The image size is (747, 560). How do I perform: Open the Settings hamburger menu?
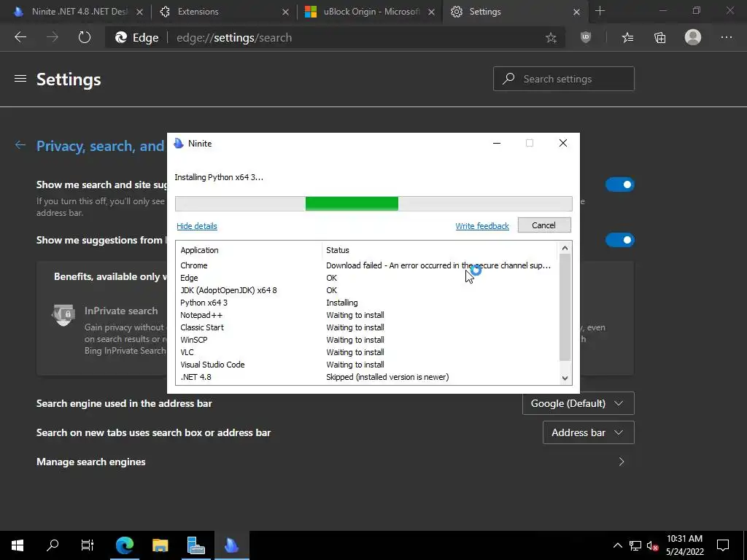20,79
